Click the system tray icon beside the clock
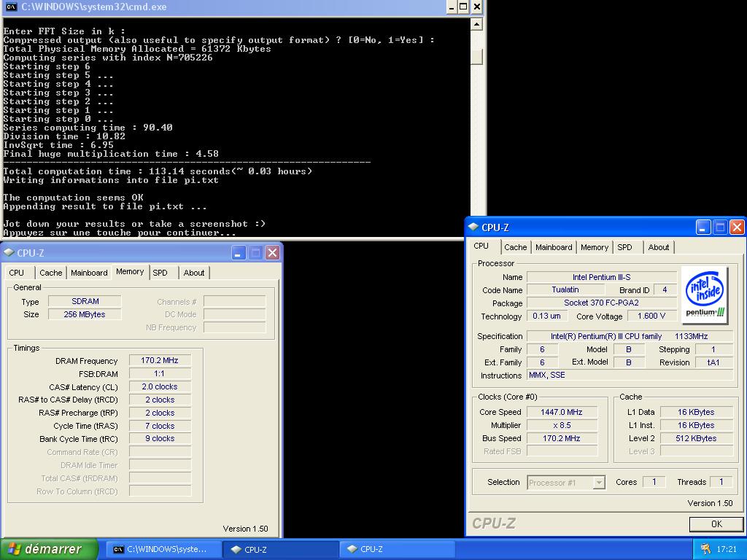747x560 pixels. (705, 549)
